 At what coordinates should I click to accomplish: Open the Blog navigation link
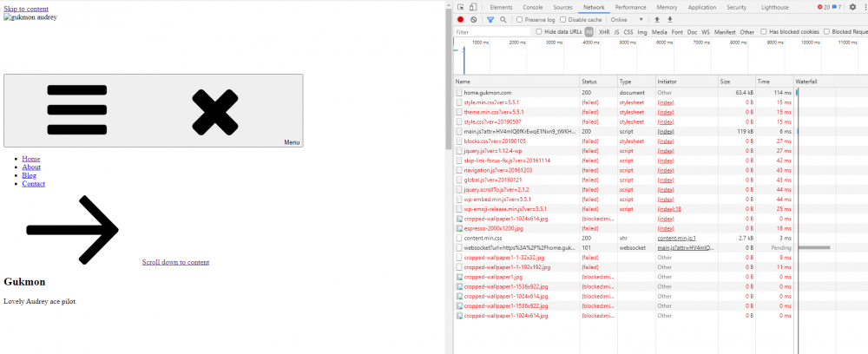coord(30,175)
